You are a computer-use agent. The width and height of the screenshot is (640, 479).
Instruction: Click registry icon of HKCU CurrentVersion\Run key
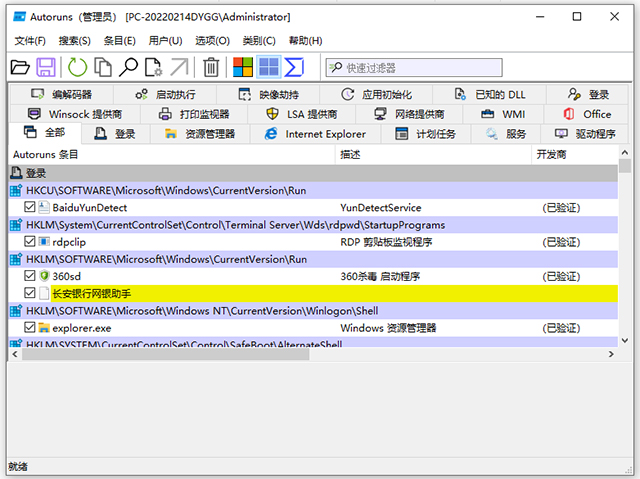[16, 190]
